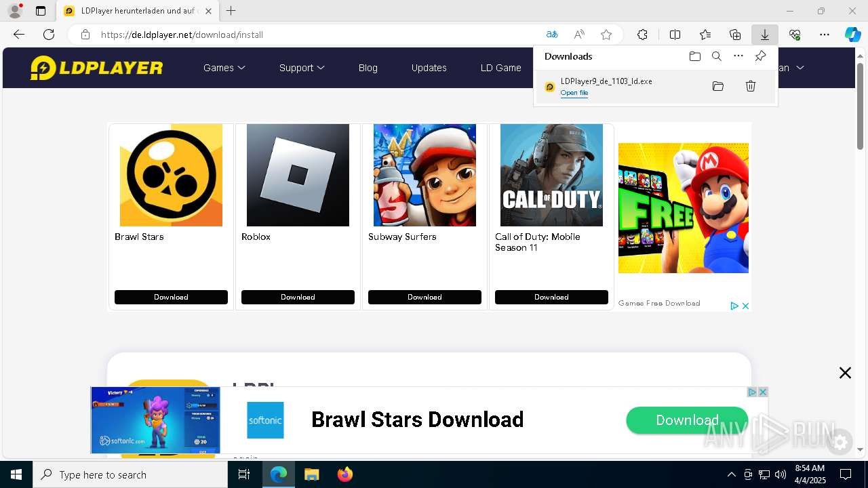The width and height of the screenshot is (868, 488).
Task: Click Download under Brawl Stars
Action: click(171, 297)
